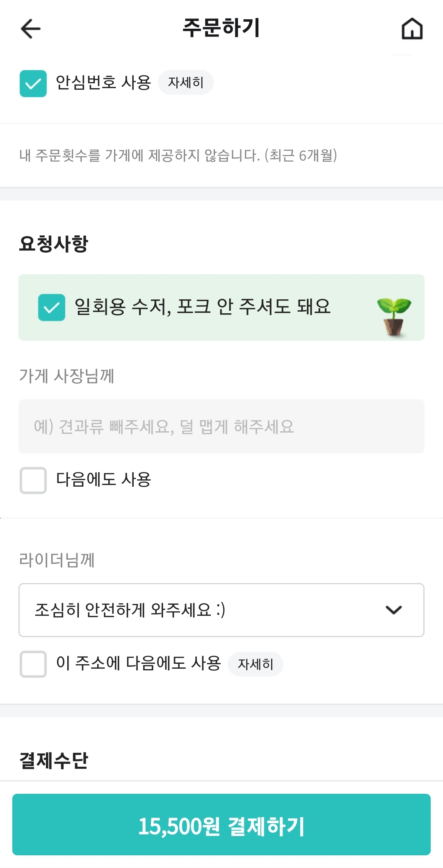The width and height of the screenshot is (443, 868).
Task: Open 자세히 next to 안심번호 사용
Action: pyautogui.click(x=185, y=83)
